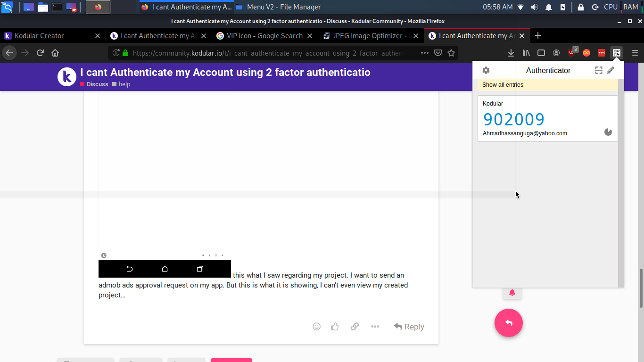Click the log out icon in panel

coord(595,7)
